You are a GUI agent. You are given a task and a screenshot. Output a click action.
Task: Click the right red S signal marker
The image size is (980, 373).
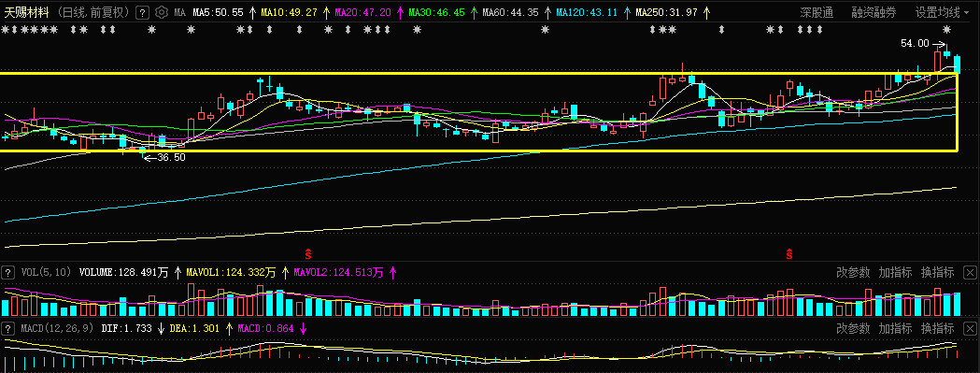(788, 252)
